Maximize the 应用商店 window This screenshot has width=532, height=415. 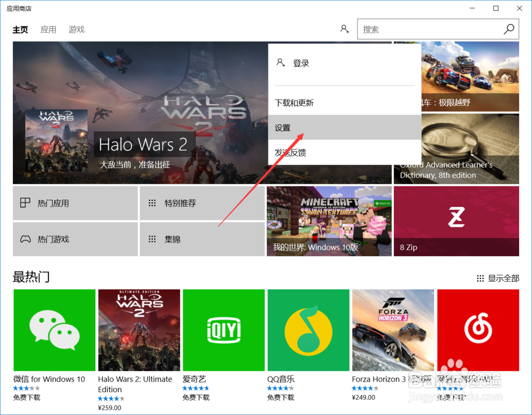[x=496, y=8]
